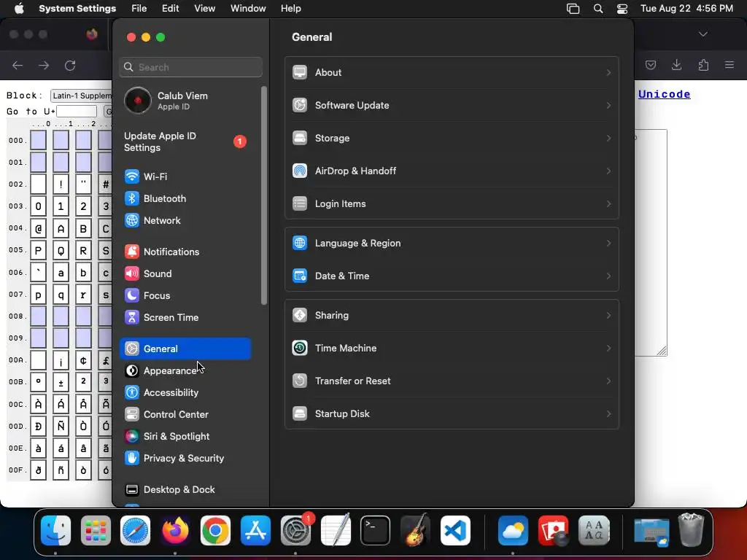747x560 pixels.
Task: Open Control Center in sidebar
Action: click(x=185, y=415)
